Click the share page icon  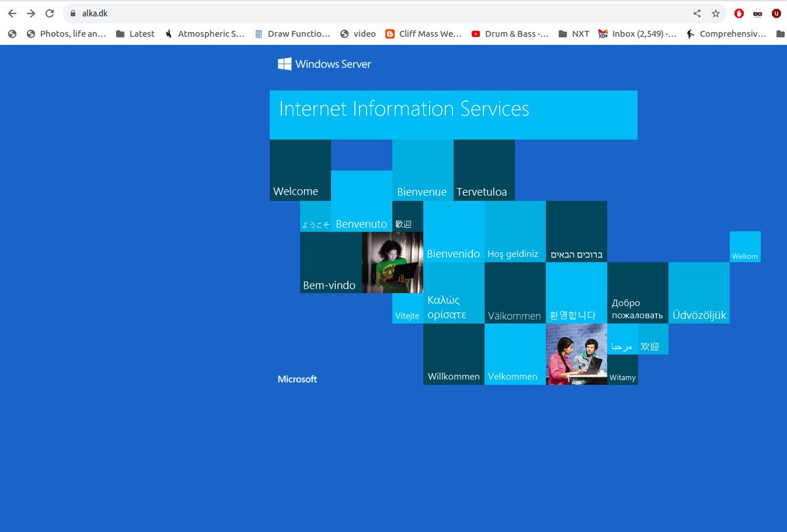coord(697,13)
